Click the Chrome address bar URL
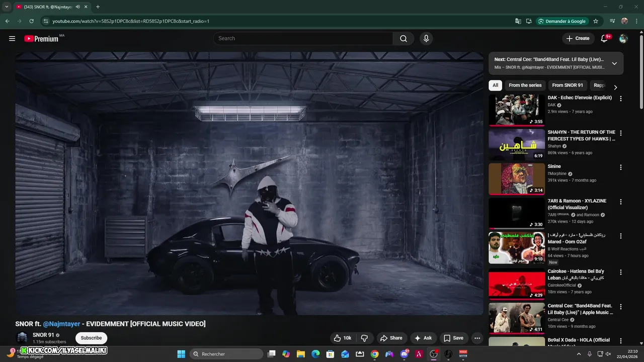The height and width of the screenshot is (362, 644). tap(131, 21)
